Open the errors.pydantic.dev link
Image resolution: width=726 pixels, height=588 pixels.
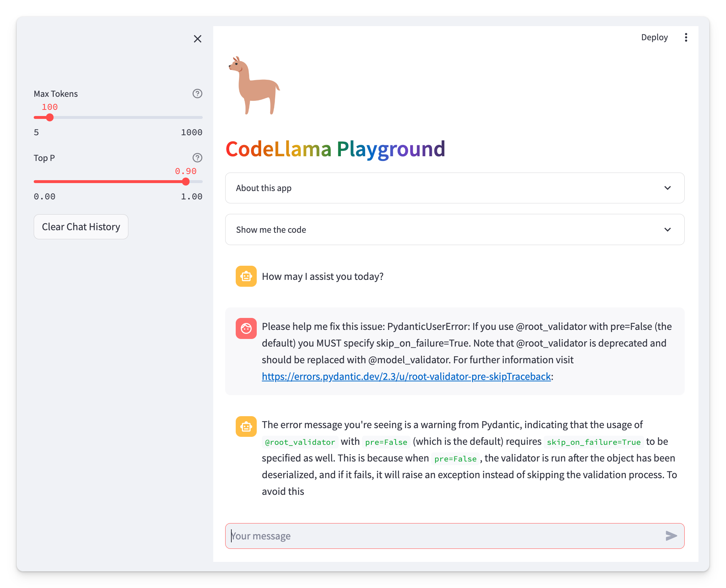[406, 376]
